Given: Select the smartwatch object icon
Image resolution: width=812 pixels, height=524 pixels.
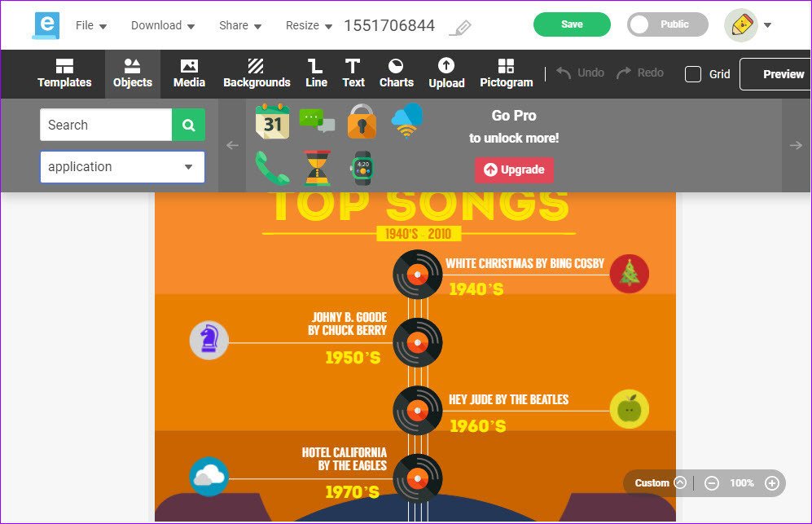Looking at the screenshot, I should coord(362,168).
